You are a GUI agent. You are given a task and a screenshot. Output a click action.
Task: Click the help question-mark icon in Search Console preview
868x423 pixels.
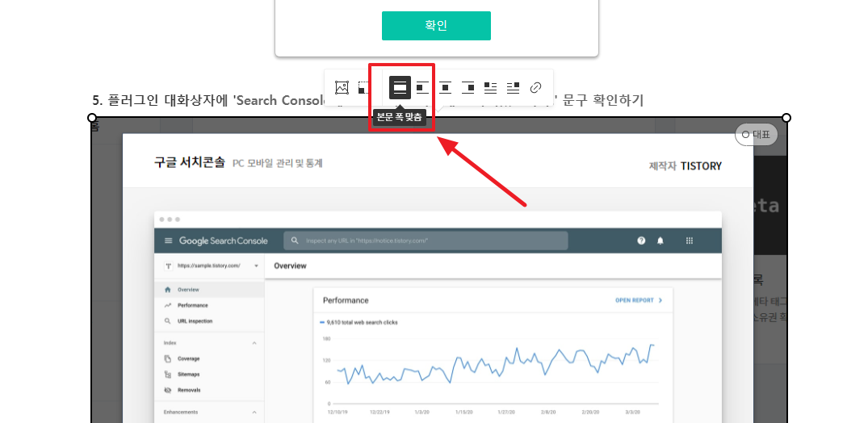641,241
